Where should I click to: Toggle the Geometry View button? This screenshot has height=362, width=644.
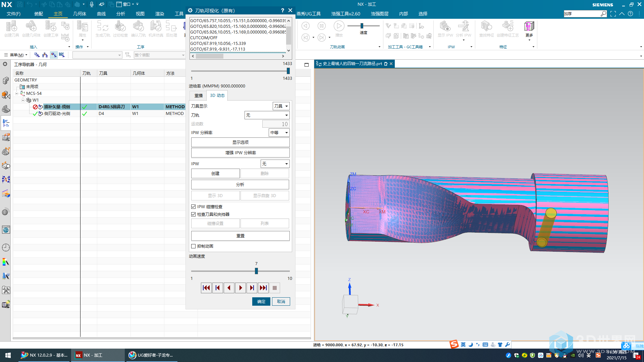(x=54, y=55)
